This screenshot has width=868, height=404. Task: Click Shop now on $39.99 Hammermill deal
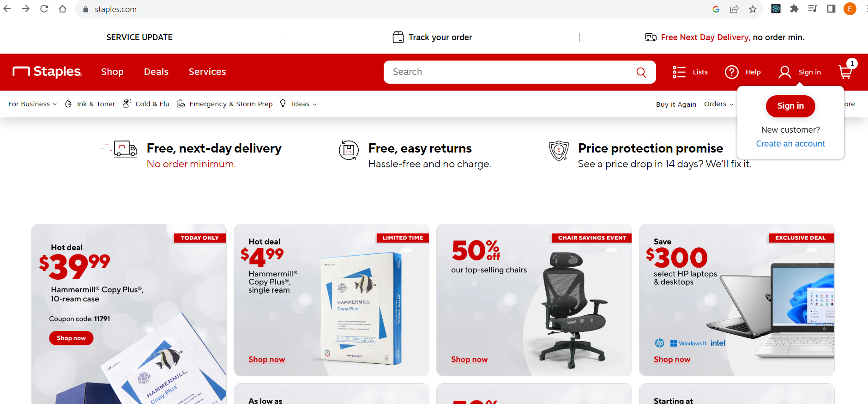[71, 338]
